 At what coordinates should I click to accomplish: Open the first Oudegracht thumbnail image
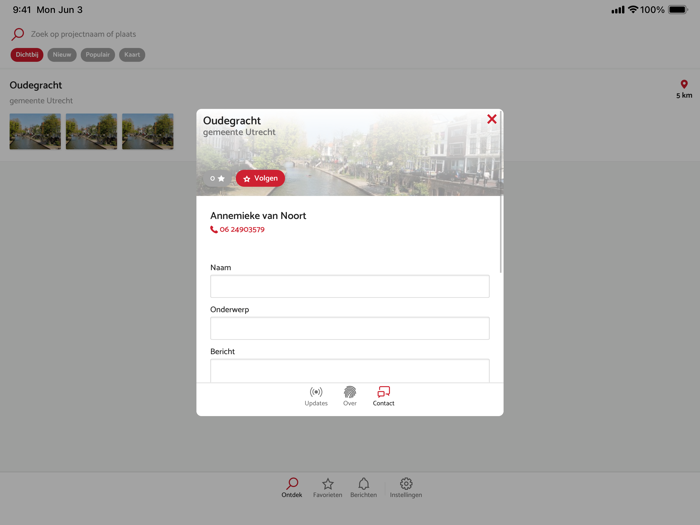point(35,131)
